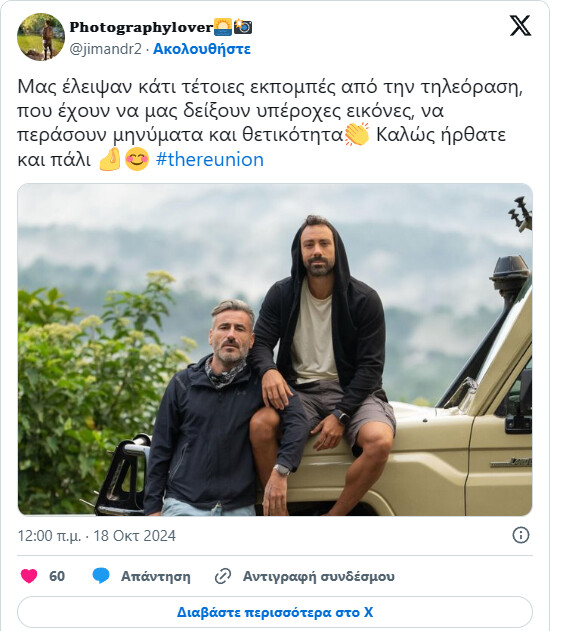Open the Photographylover profile avatar

[41, 37]
